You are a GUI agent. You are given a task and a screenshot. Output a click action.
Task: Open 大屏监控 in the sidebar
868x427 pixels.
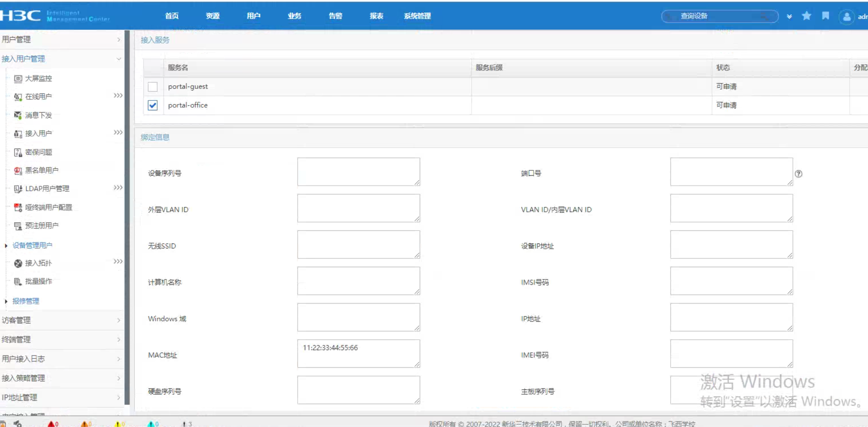[x=38, y=78]
